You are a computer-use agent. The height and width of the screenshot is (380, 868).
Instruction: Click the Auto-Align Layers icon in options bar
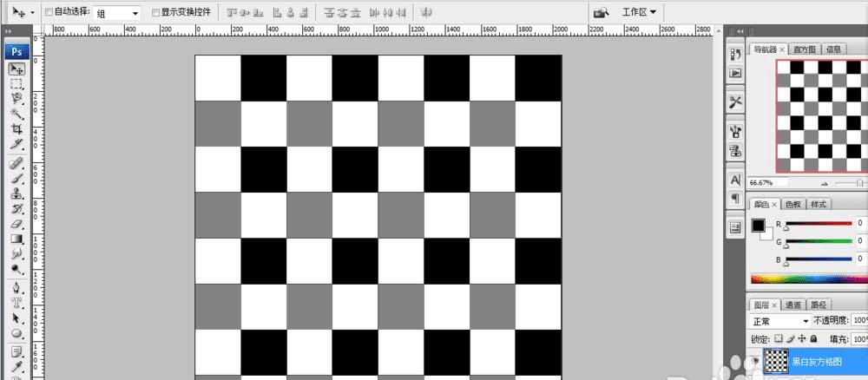(x=426, y=12)
